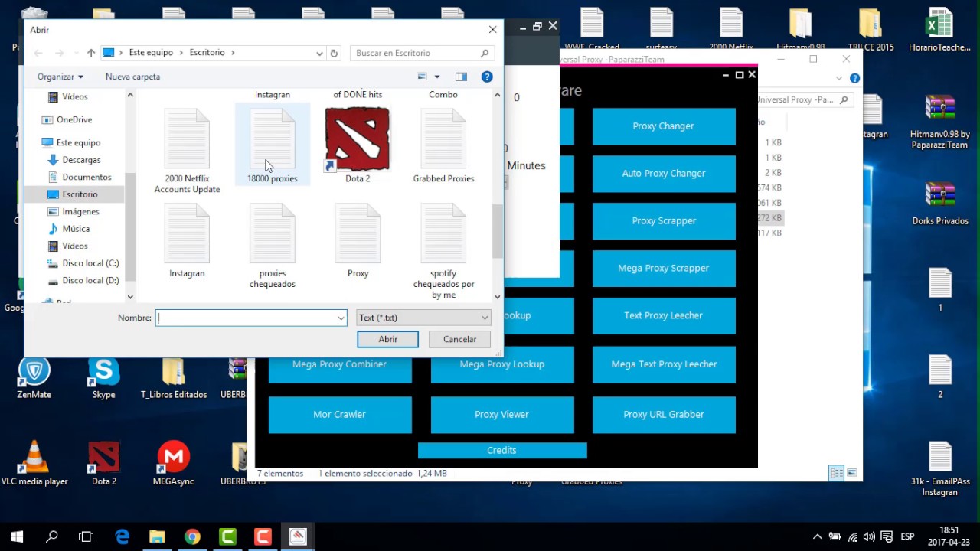This screenshot has width=980, height=551.
Task: Select the proxies chequeados file
Action: point(272,246)
